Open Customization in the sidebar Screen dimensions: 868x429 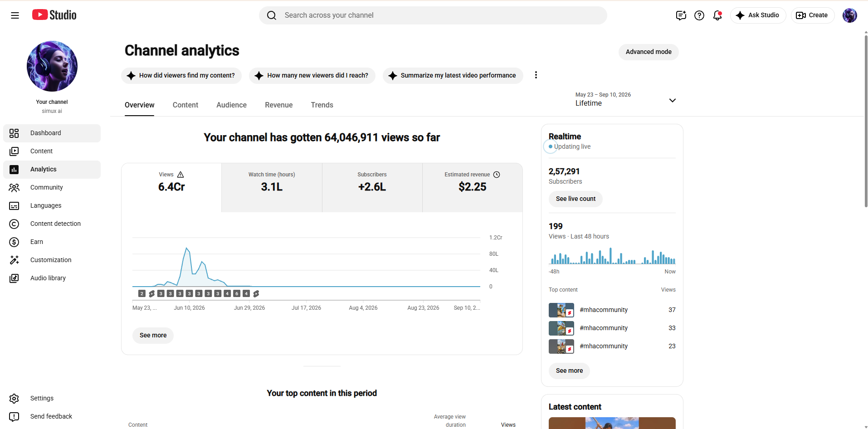52,260
